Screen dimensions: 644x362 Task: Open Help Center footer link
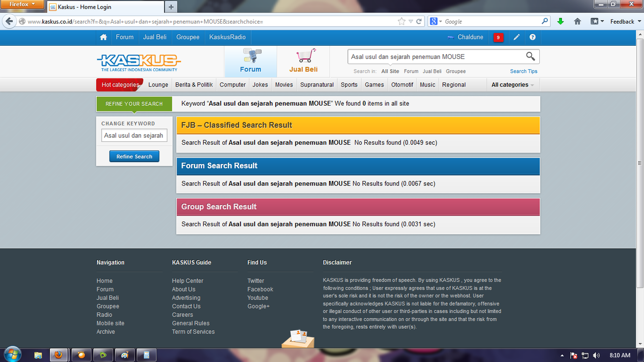tap(188, 281)
